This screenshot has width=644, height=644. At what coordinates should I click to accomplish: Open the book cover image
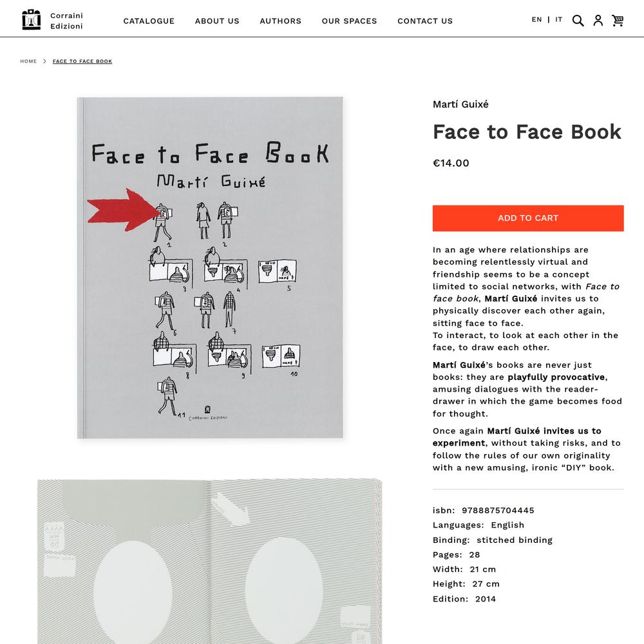(210, 267)
